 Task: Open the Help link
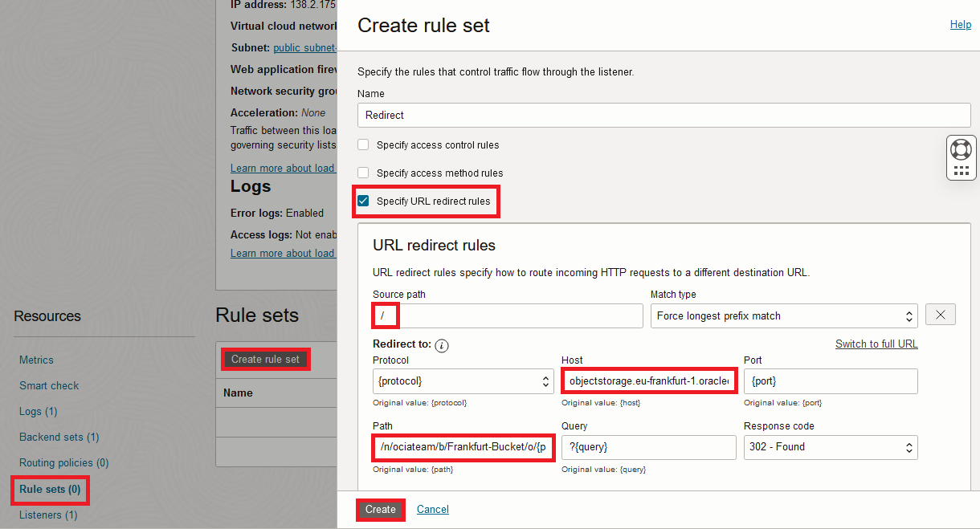pos(960,25)
